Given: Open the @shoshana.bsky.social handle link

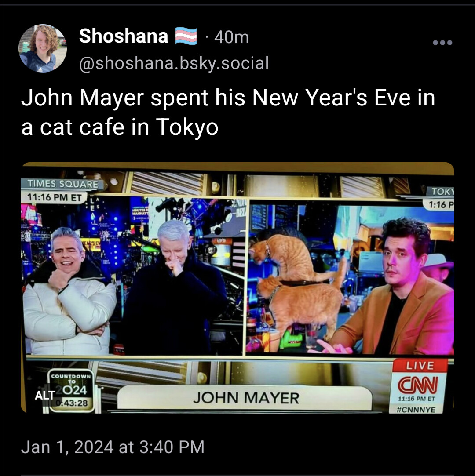Looking at the screenshot, I should pyautogui.click(x=174, y=63).
